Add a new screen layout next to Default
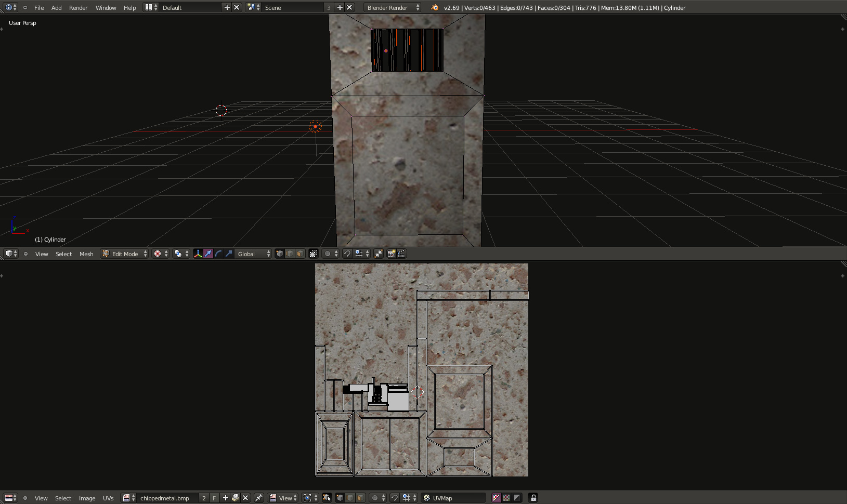Screen dimensions: 847x504 point(227,7)
